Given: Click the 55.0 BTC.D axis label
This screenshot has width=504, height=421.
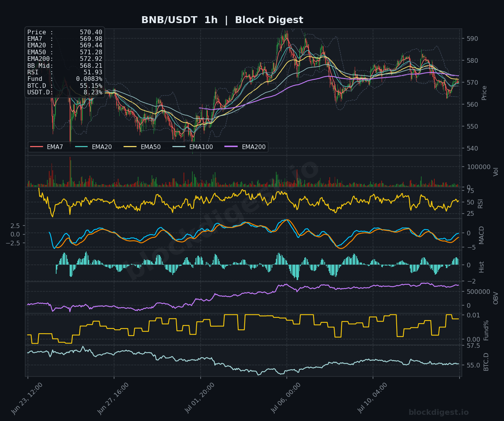Looking at the screenshot, I should click(474, 365).
